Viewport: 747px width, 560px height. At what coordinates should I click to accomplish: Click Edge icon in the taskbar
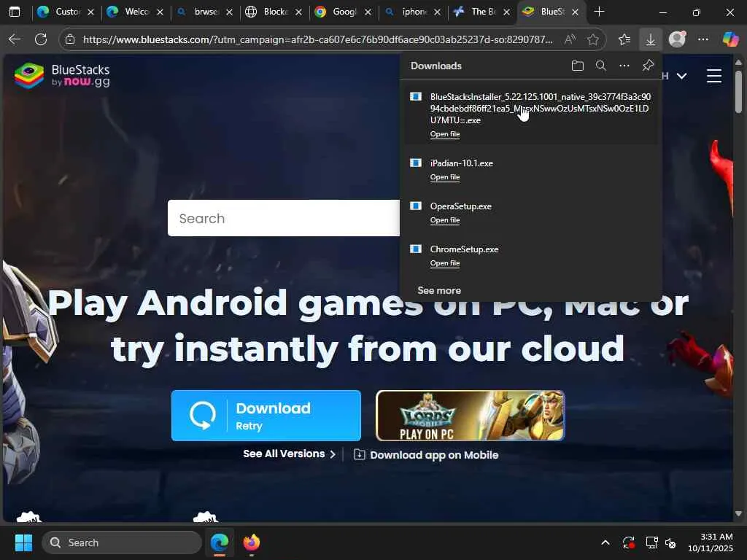pyautogui.click(x=220, y=542)
